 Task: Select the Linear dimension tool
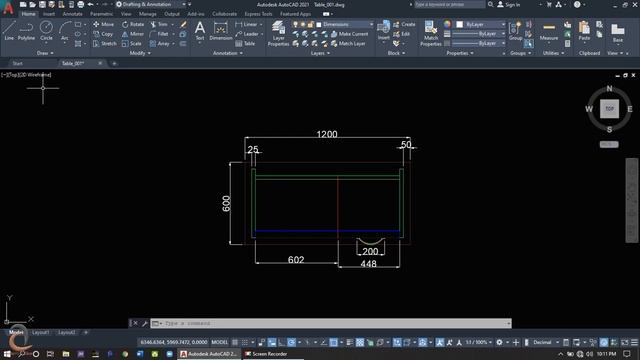coord(247,24)
